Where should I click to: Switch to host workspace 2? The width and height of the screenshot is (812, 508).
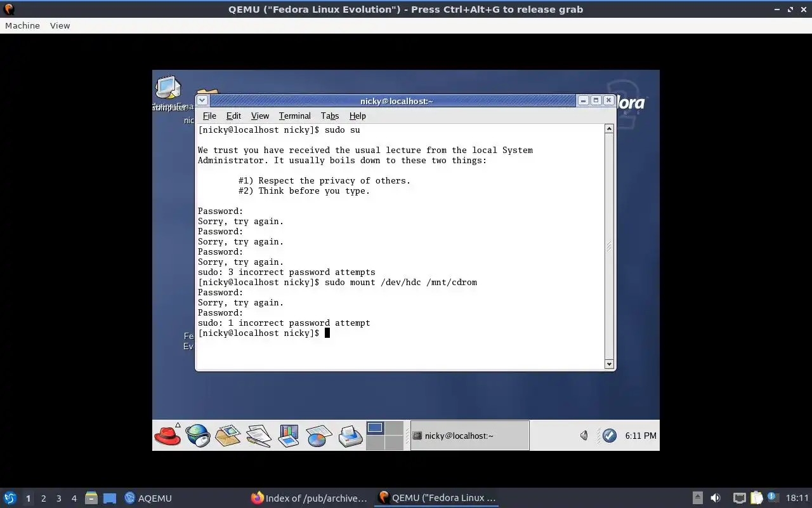coord(44,498)
